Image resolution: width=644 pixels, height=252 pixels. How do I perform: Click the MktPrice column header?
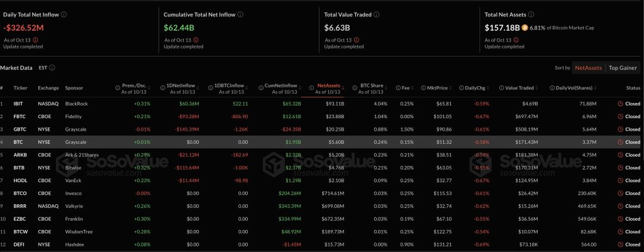437,88
